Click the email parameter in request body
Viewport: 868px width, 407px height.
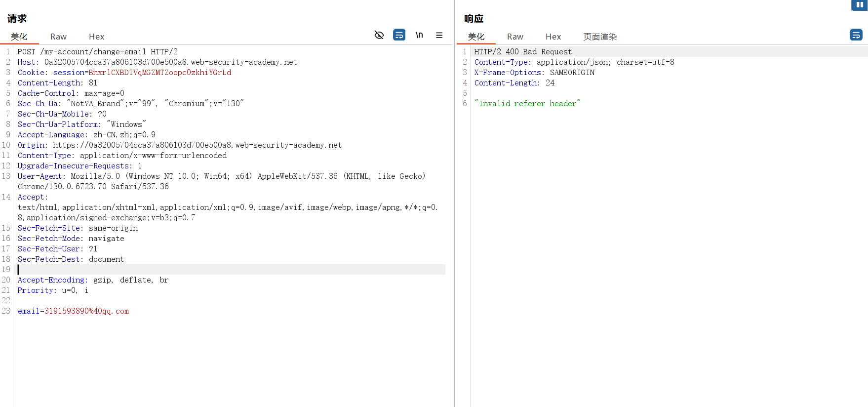click(x=73, y=311)
